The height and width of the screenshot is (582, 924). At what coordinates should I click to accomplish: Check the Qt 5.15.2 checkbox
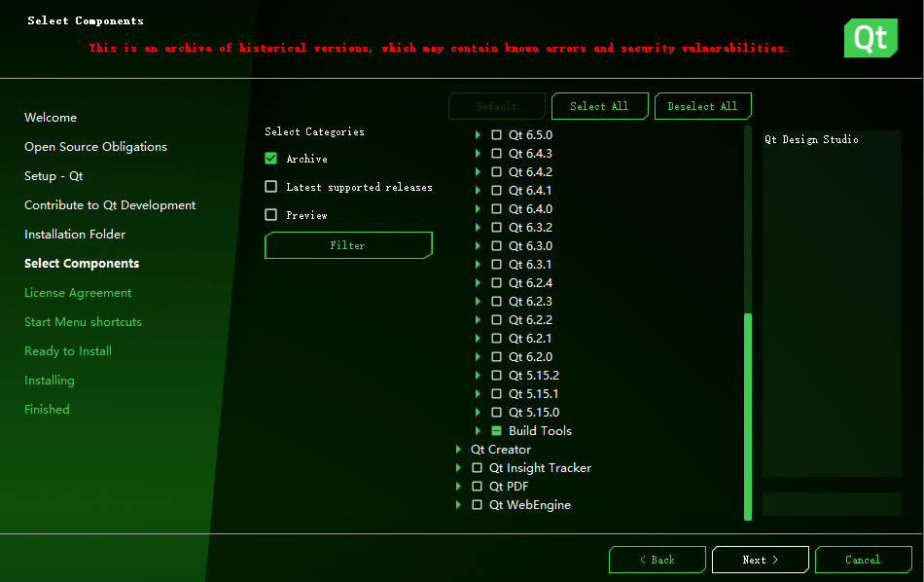(497, 375)
